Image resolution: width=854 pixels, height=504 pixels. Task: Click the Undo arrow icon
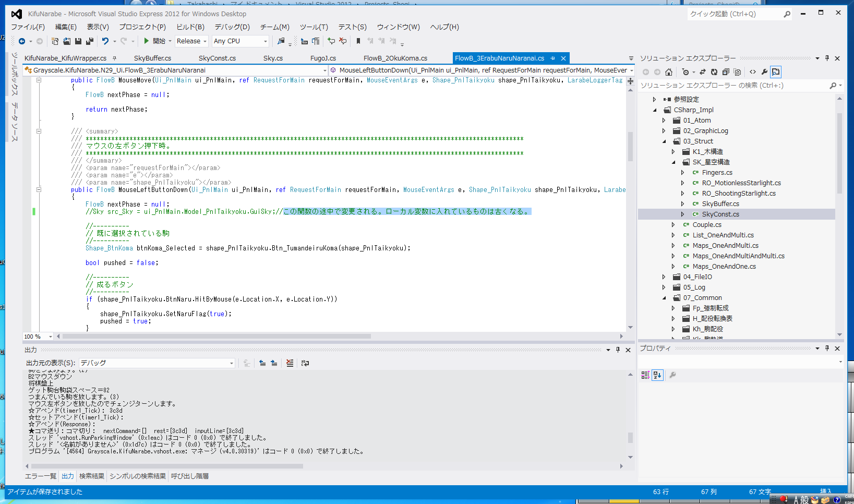105,41
